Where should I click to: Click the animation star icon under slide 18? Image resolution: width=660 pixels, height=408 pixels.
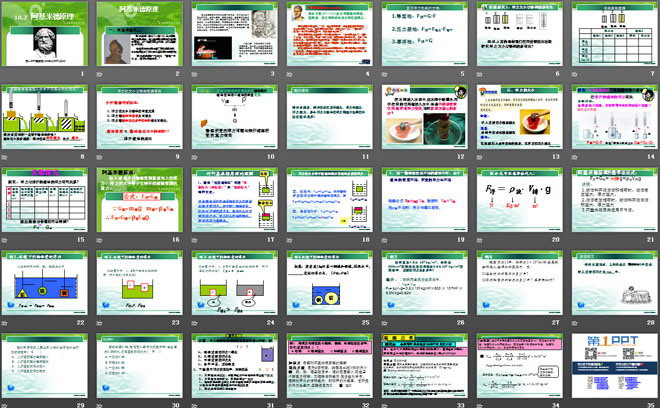pos(290,240)
